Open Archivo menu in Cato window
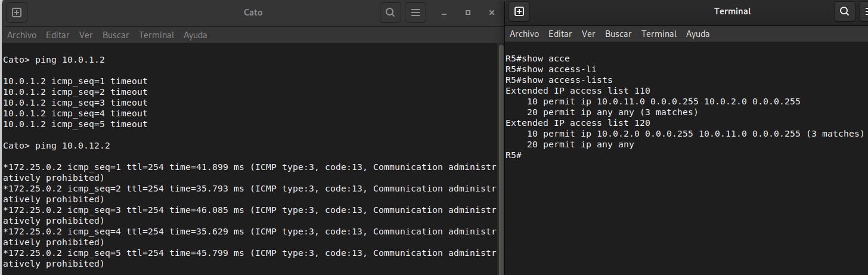This screenshot has width=868, height=275. click(21, 35)
